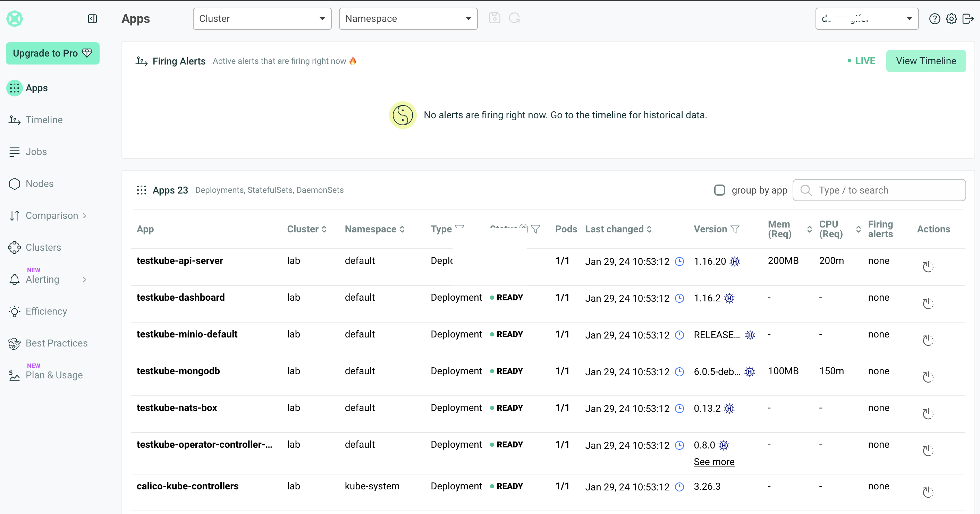Viewport: 980px width, 514px height.
Task: Open the Namespace dropdown
Action: click(408, 19)
